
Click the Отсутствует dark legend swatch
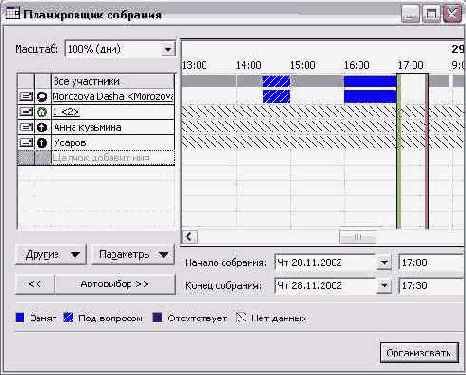pos(157,318)
